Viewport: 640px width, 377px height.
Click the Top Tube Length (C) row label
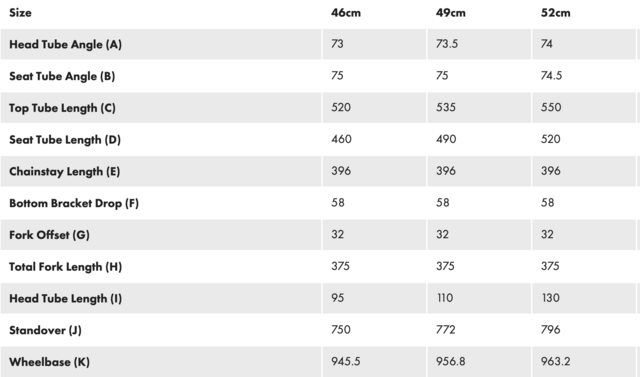[x=62, y=108]
